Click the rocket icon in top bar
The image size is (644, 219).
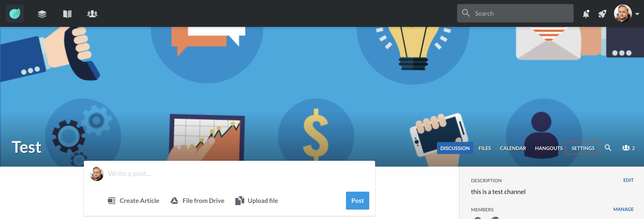(603, 14)
